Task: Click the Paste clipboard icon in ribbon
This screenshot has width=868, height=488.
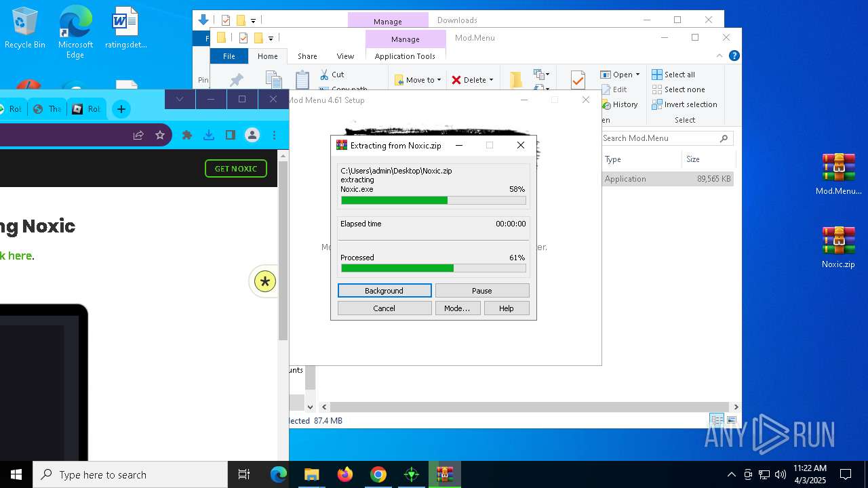Action: click(302, 80)
